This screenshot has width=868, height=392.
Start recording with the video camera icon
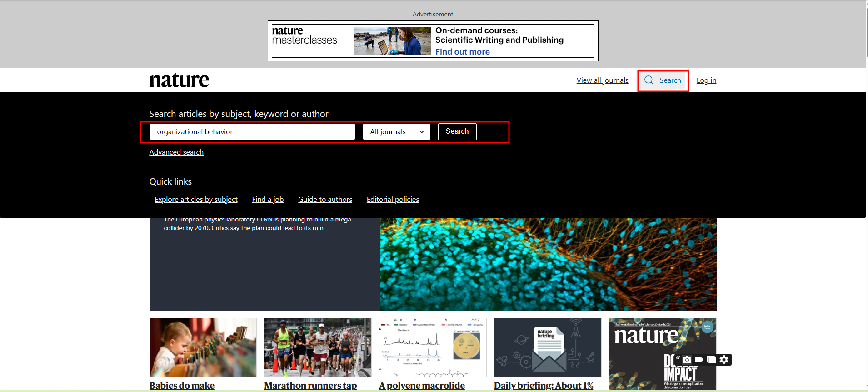699,360
